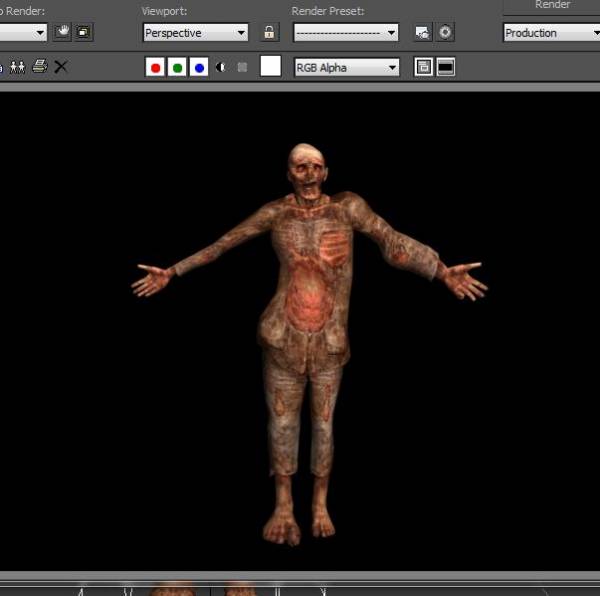Toggle the blue channel display
Viewport: 600px width, 596px height.
tap(199, 67)
